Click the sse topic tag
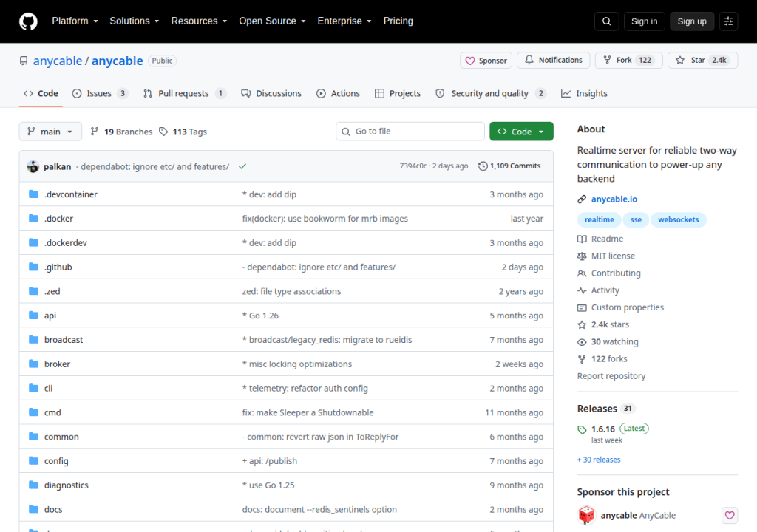 click(636, 219)
